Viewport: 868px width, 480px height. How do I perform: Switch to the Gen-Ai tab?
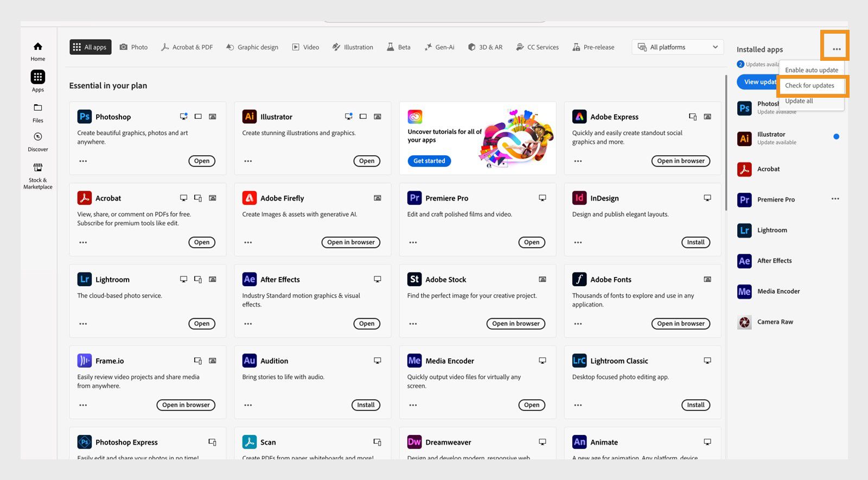pyautogui.click(x=439, y=47)
